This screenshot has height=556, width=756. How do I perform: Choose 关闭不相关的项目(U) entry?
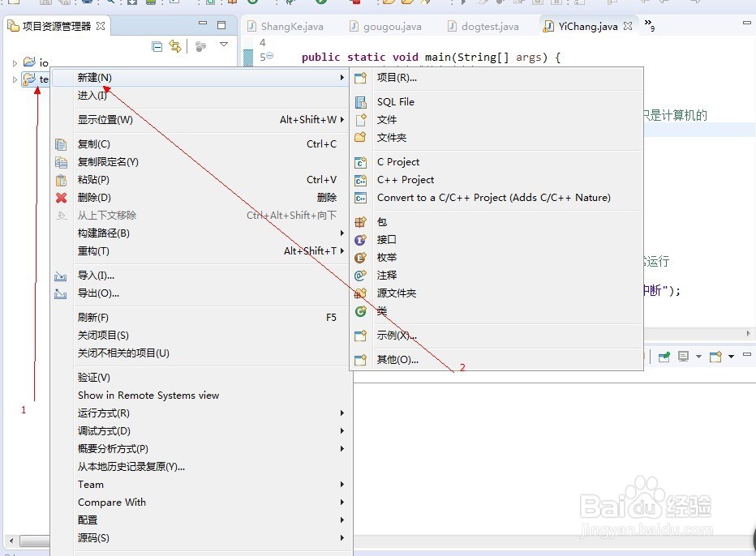200,353
